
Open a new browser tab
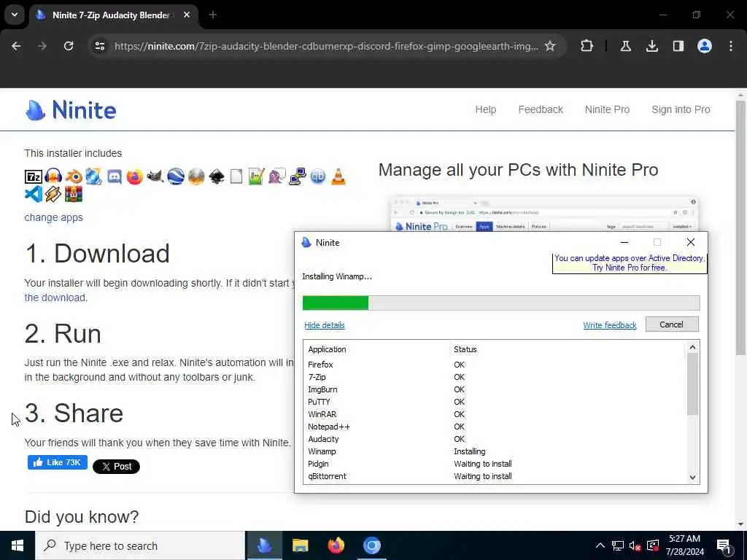pos(212,15)
